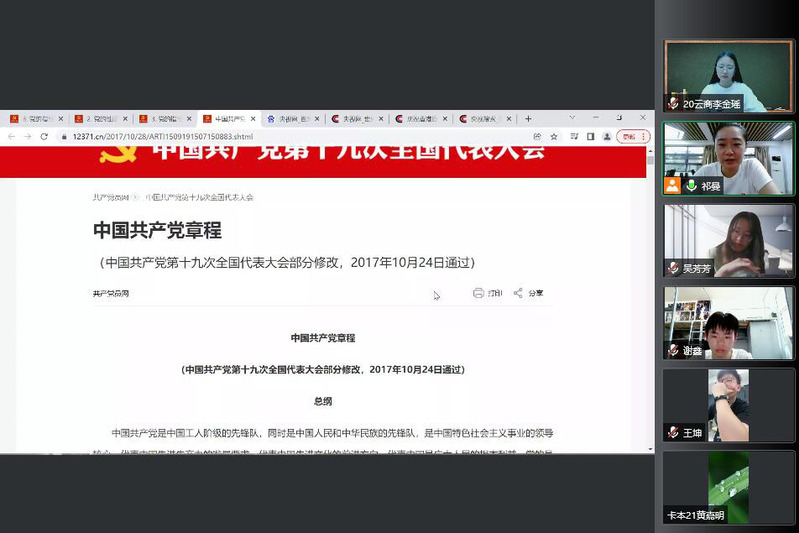
Task: Click the printer icon next to 打印
Action: click(x=478, y=293)
